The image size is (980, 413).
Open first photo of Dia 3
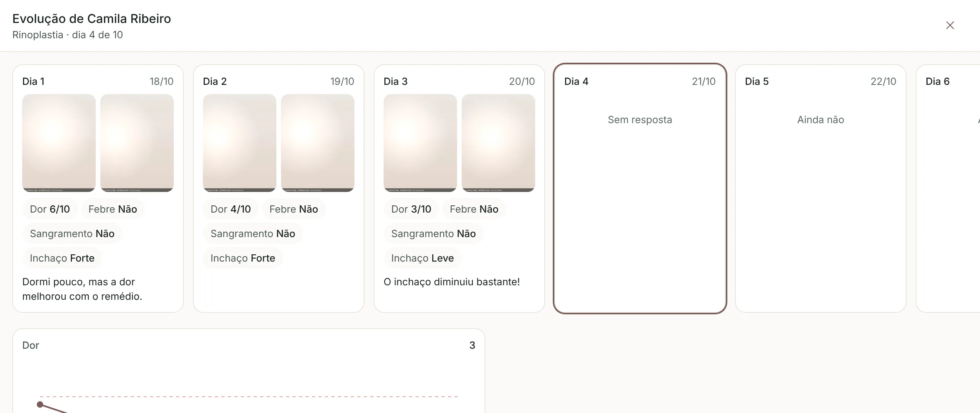(x=420, y=143)
